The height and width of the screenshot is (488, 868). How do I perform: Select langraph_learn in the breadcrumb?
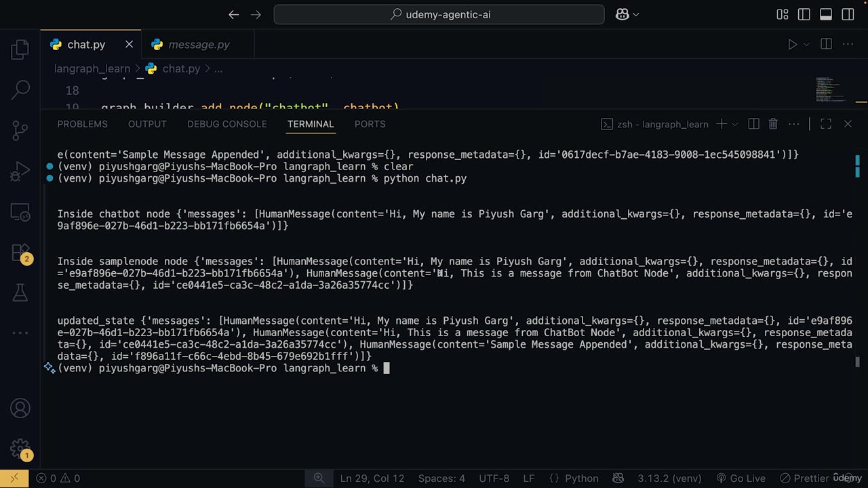pos(92,68)
